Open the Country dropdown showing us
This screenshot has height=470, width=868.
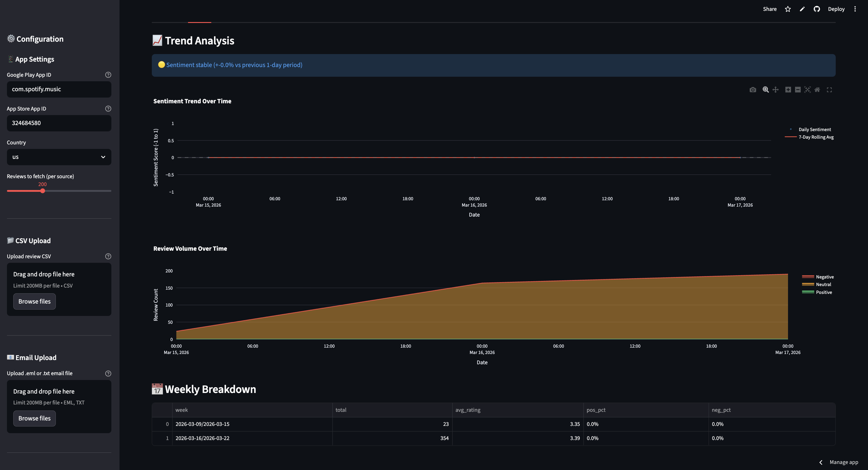click(59, 157)
